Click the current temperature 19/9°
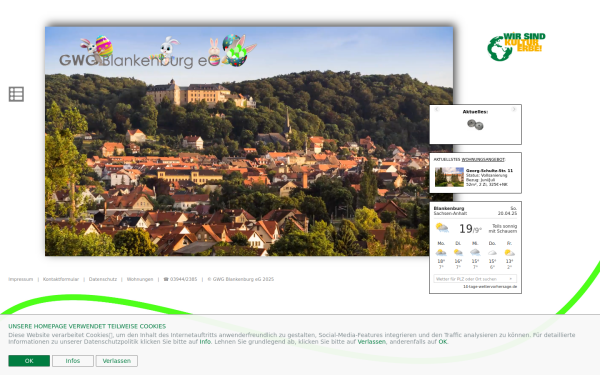The width and height of the screenshot is (600, 375). click(470, 229)
